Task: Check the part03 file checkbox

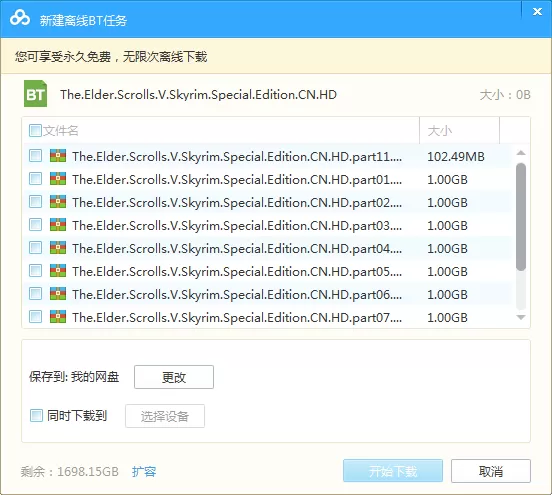Action: [x=35, y=225]
